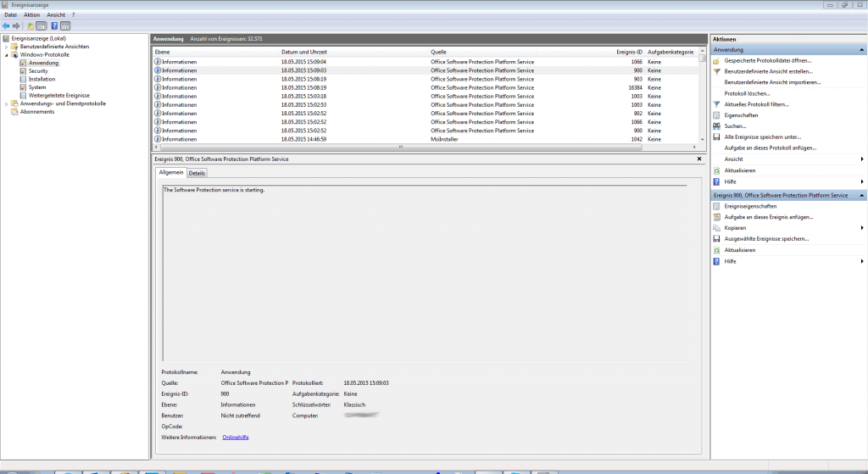Click green refresh icon under Anwendung actions
Screen dimensions: 868x474
[x=717, y=170]
